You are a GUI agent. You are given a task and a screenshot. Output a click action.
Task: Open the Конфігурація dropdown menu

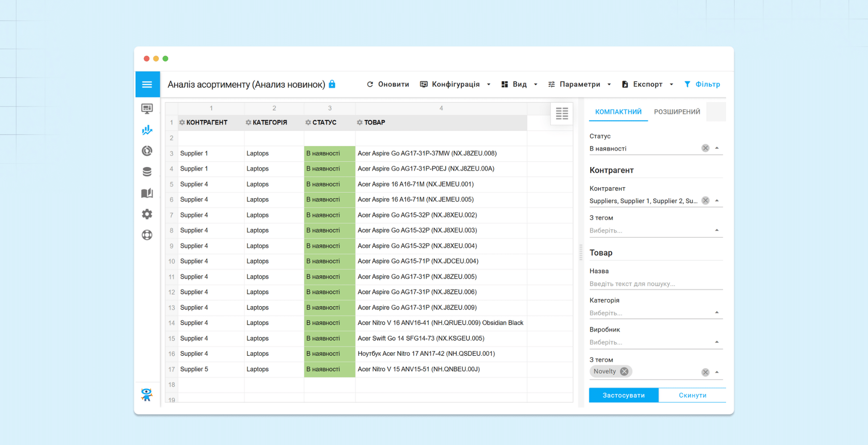tap(455, 84)
